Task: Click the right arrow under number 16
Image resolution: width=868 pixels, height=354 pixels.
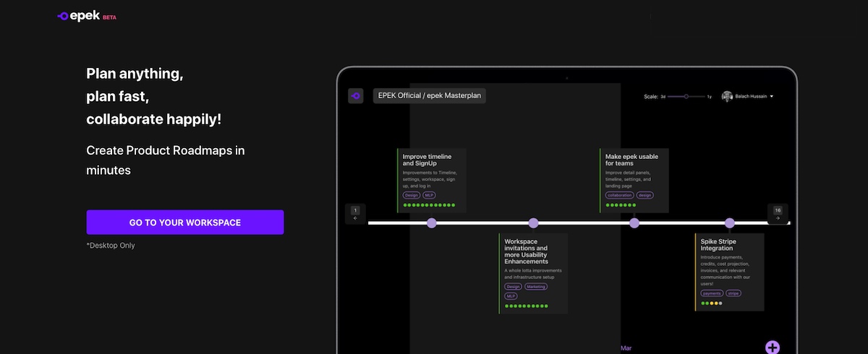Action: [778, 217]
